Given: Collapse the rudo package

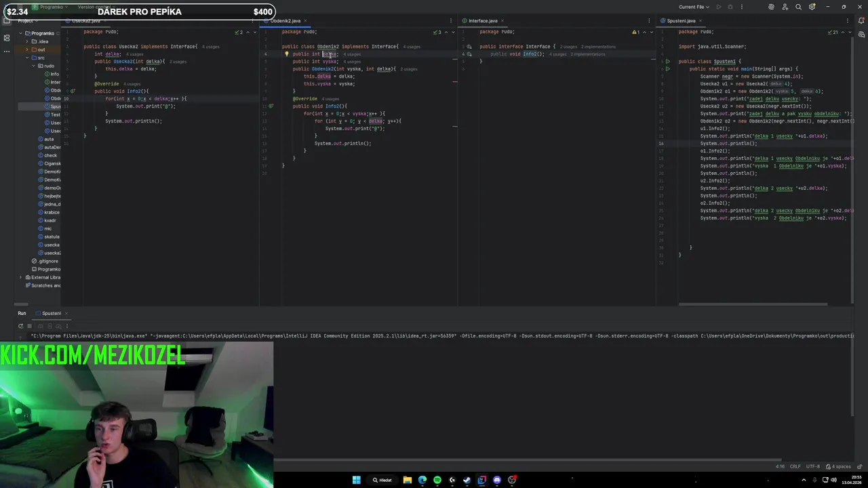Looking at the screenshot, I should point(33,66).
